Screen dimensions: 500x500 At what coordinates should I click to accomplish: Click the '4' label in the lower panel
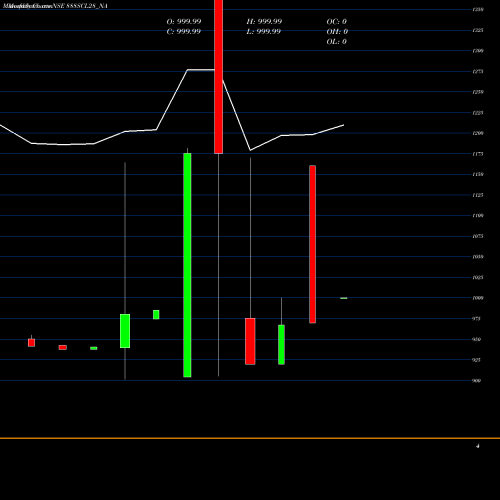tap(478, 446)
